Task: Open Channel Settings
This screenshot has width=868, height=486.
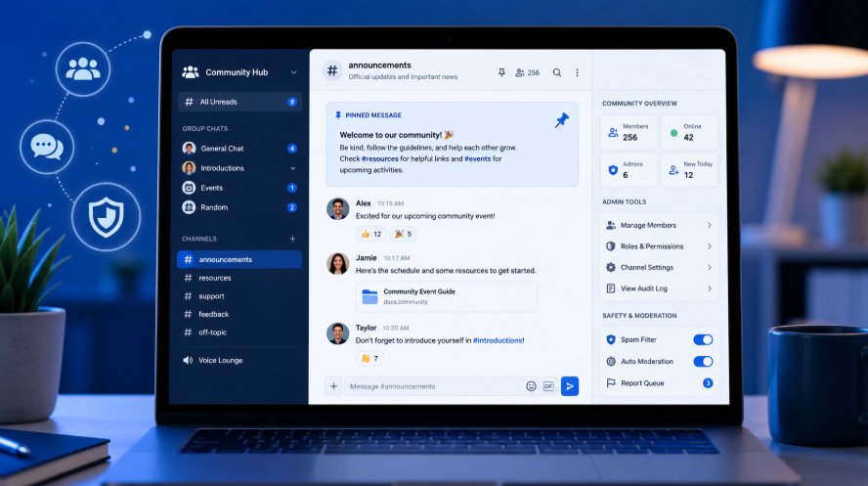Action: click(x=659, y=267)
